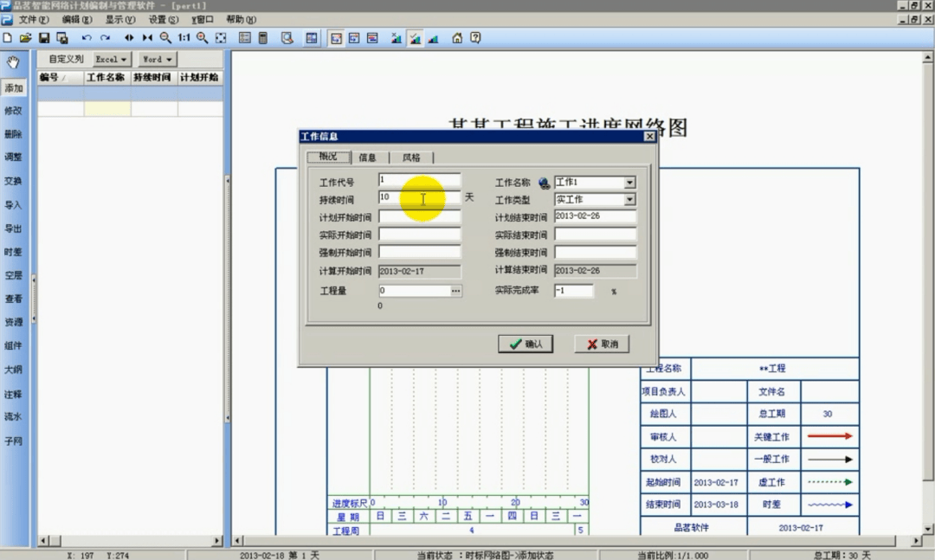Save the project with the floppy disk icon
The image size is (935, 560).
[44, 38]
